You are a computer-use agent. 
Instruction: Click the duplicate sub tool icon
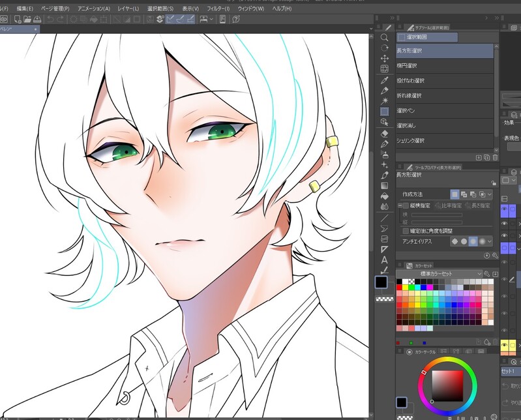click(487, 158)
